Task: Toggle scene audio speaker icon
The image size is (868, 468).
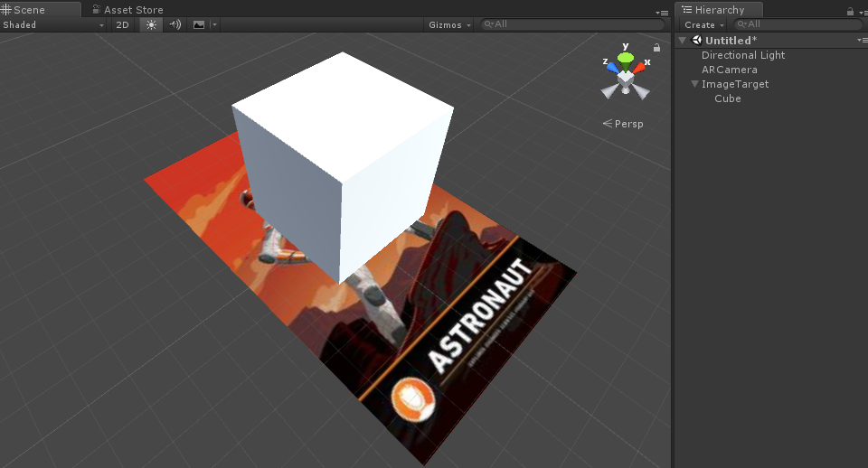Action: click(175, 24)
